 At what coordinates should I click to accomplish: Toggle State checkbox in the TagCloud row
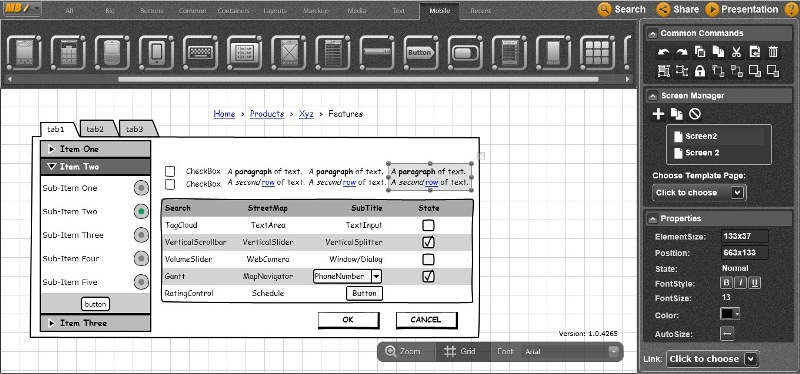[x=429, y=225]
